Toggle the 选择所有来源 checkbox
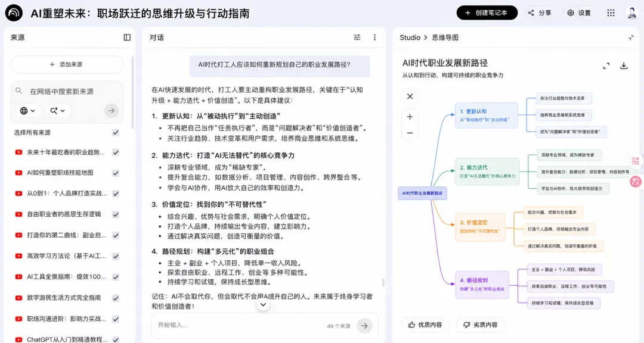The height and width of the screenshot is (343, 644). (116, 133)
